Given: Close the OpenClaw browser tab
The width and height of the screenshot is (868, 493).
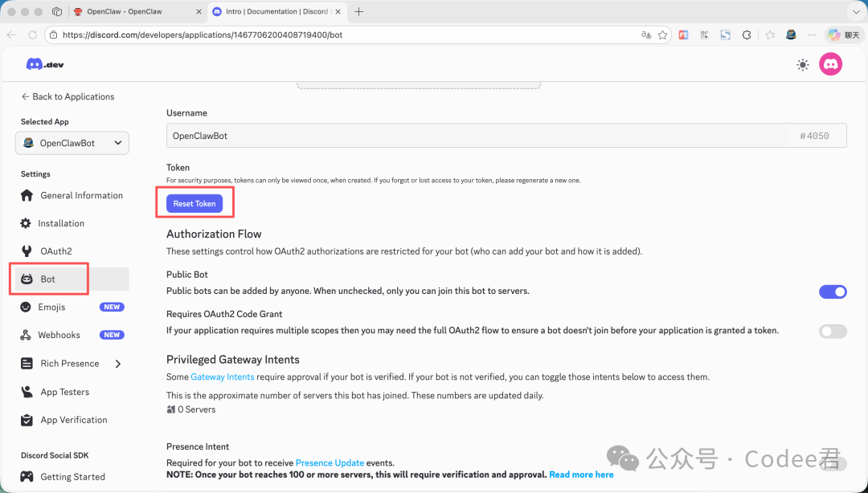Looking at the screenshot, I should (x=199, y=11).
